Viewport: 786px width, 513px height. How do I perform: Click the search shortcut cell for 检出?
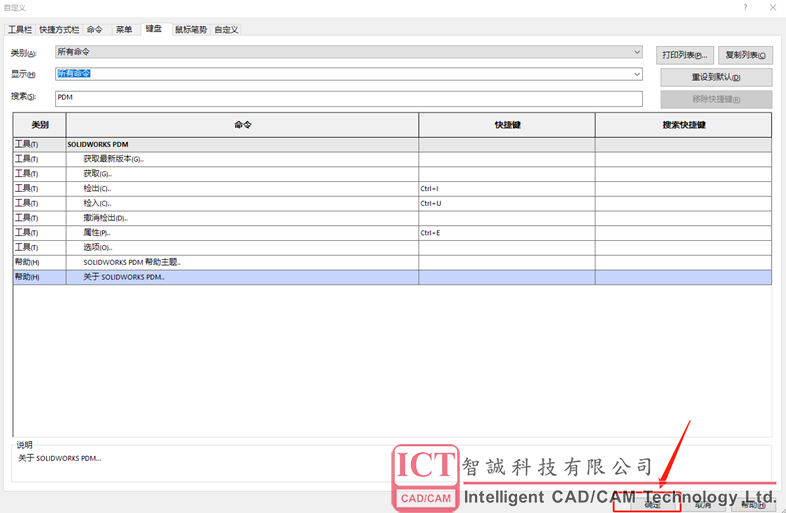pos(684,189)
